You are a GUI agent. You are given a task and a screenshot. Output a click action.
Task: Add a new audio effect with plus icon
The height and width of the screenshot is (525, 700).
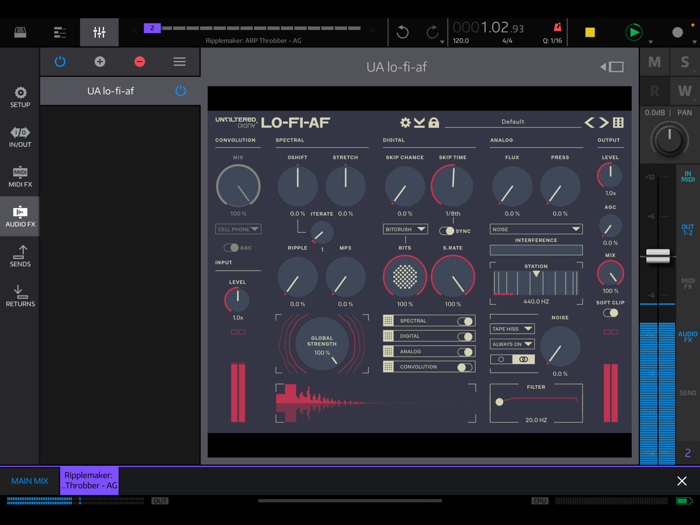point(100,62)
